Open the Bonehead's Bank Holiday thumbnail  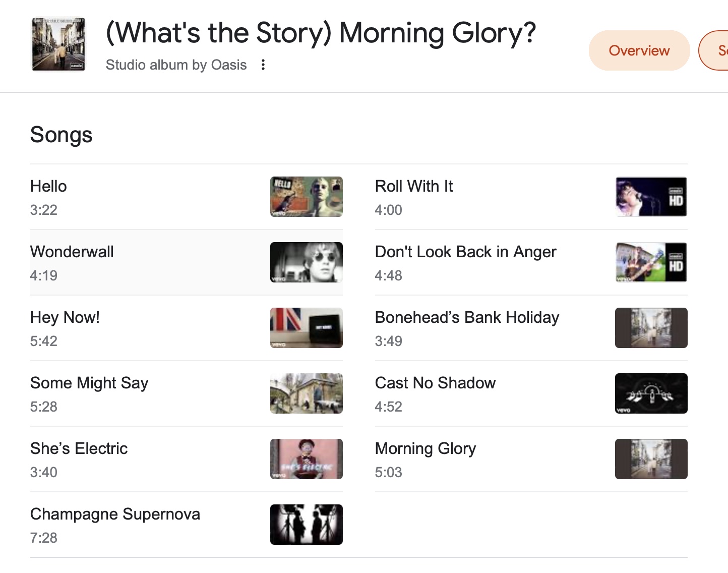651,328
